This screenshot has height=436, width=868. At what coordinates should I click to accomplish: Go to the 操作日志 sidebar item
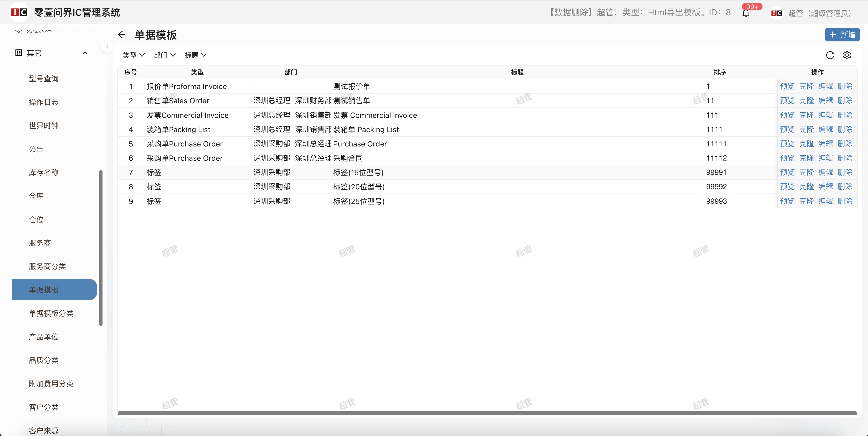(x=43, y=102)
